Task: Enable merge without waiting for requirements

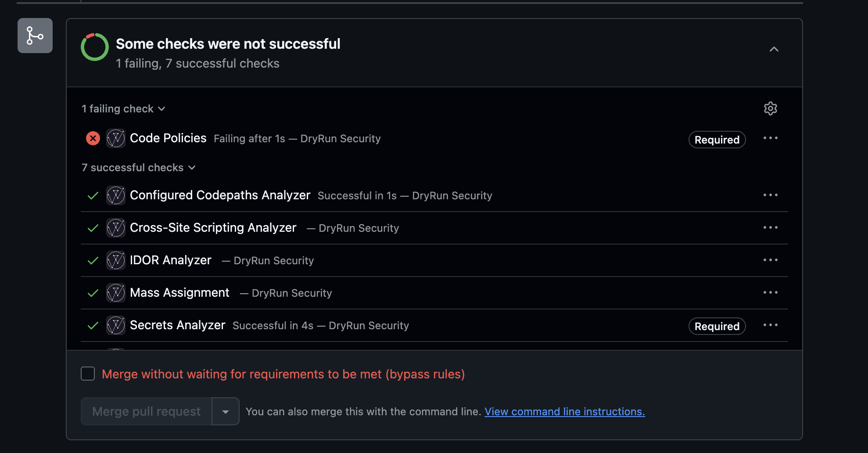Action: (x=87, y=373)
